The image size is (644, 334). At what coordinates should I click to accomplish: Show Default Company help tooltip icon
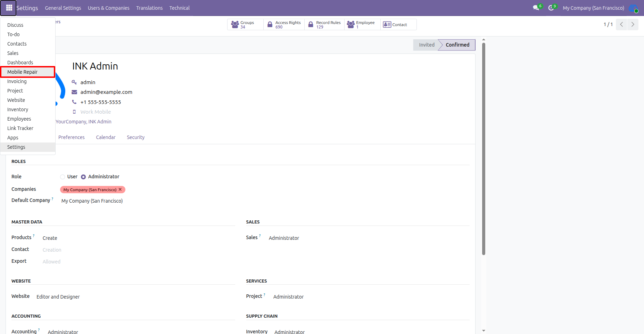click(x=52, y=198)
